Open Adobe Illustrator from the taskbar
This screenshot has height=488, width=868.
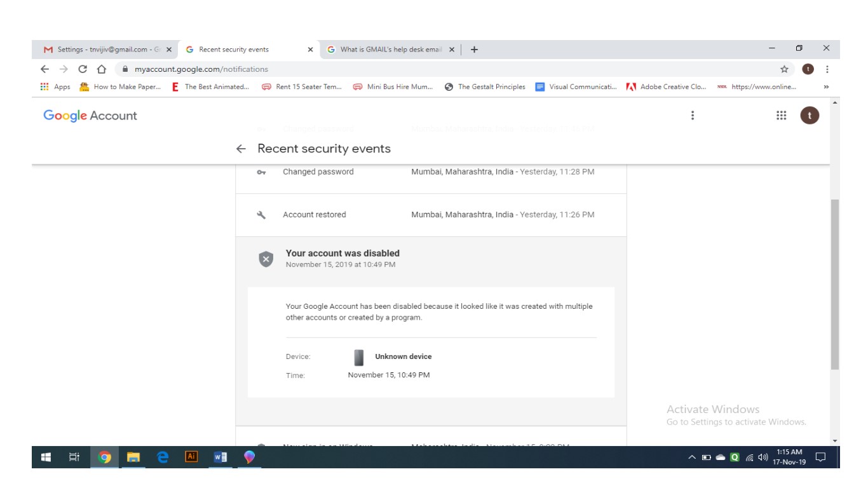click(191, 457)
